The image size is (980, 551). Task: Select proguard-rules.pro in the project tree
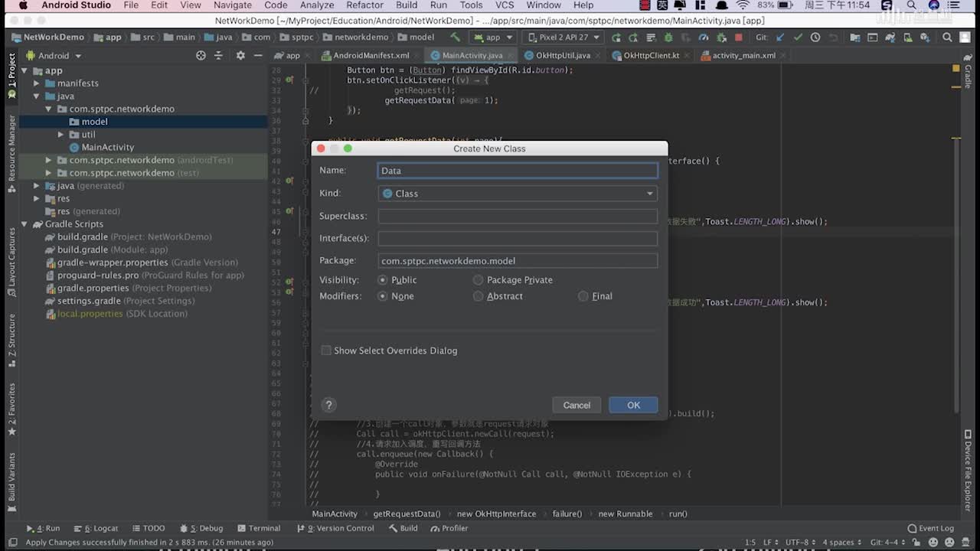click(98, 275)
